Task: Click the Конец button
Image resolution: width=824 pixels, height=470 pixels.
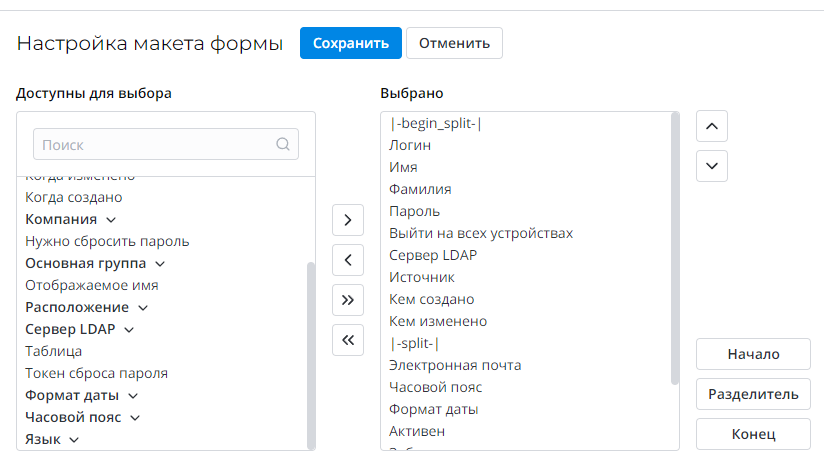Action: coord(753,434)
